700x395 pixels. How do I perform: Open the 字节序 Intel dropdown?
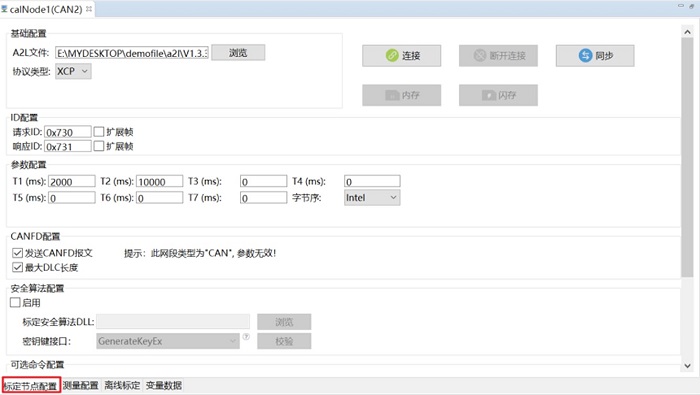click(x=372, y=198)
